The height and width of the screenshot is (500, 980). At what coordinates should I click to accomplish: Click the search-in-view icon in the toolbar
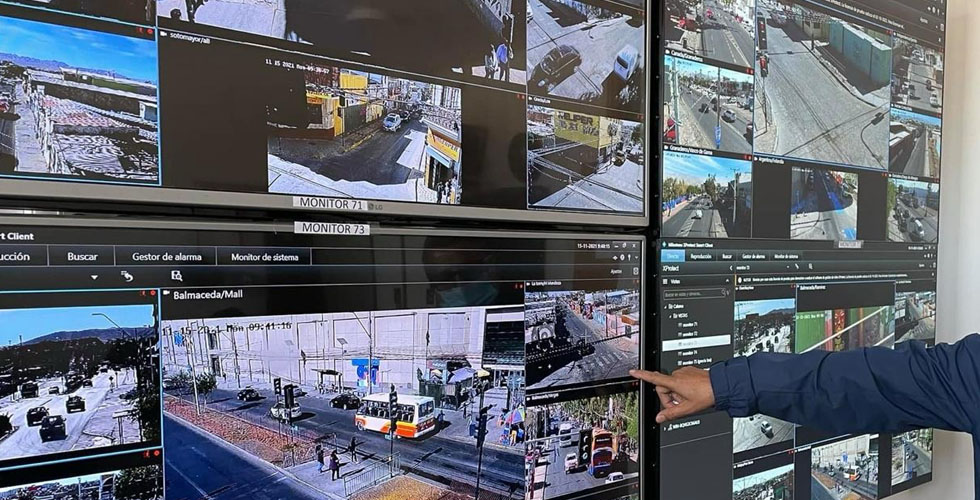176,276
